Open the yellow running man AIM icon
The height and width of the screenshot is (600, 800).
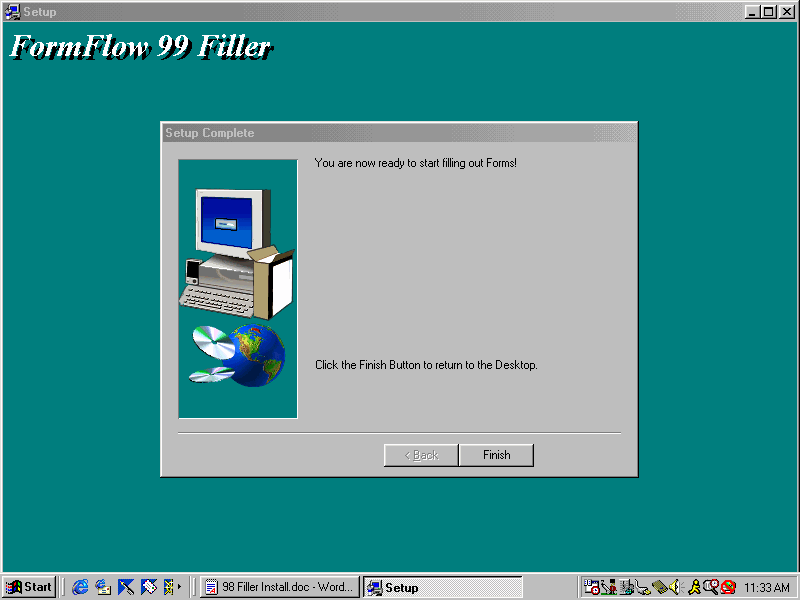[694, 587]
